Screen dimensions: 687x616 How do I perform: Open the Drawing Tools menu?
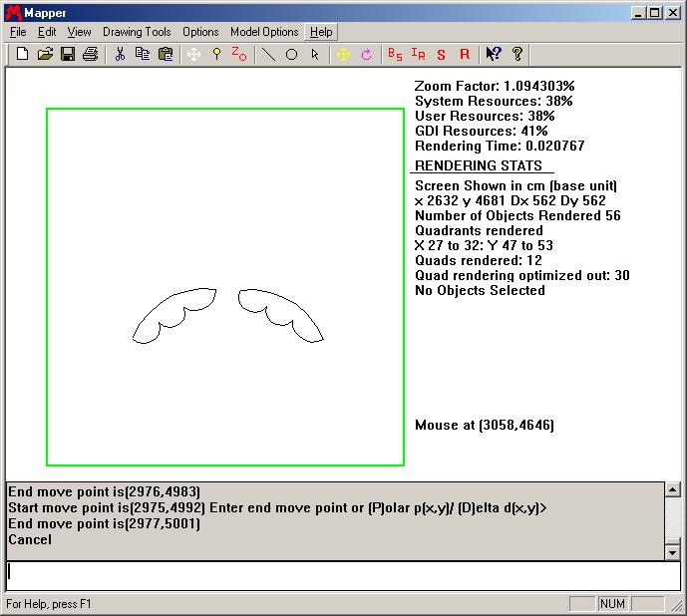point(137,32)
